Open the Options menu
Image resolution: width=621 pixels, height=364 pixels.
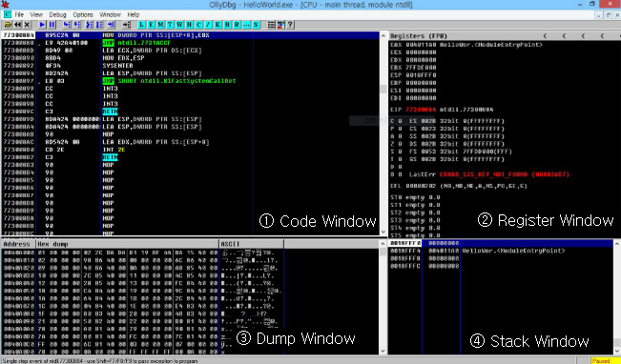coord(83,14)
